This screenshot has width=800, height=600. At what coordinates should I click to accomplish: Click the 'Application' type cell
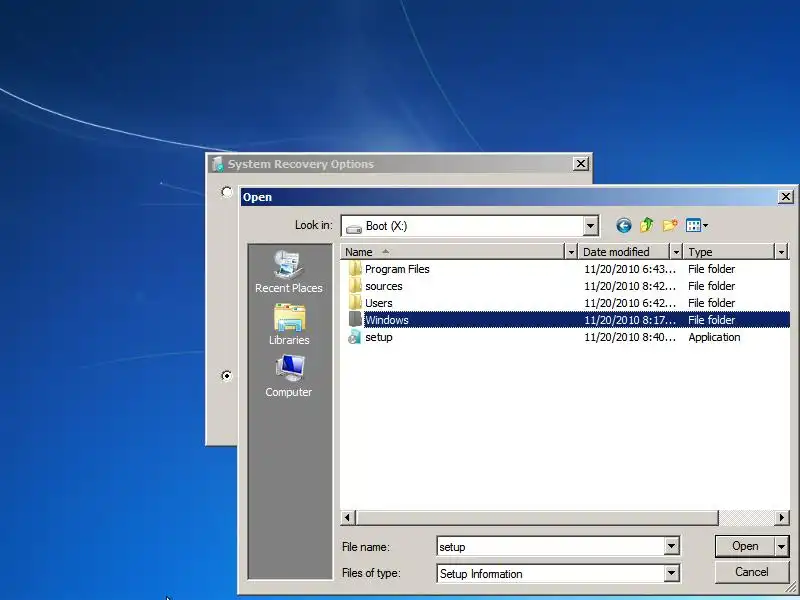click(x=714, y=337)
